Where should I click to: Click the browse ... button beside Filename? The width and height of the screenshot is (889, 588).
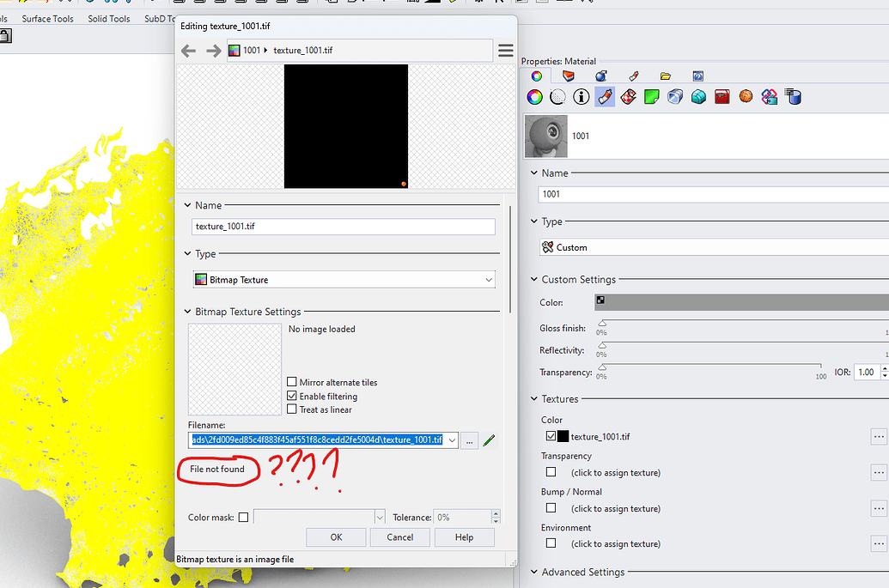[469, 440]
